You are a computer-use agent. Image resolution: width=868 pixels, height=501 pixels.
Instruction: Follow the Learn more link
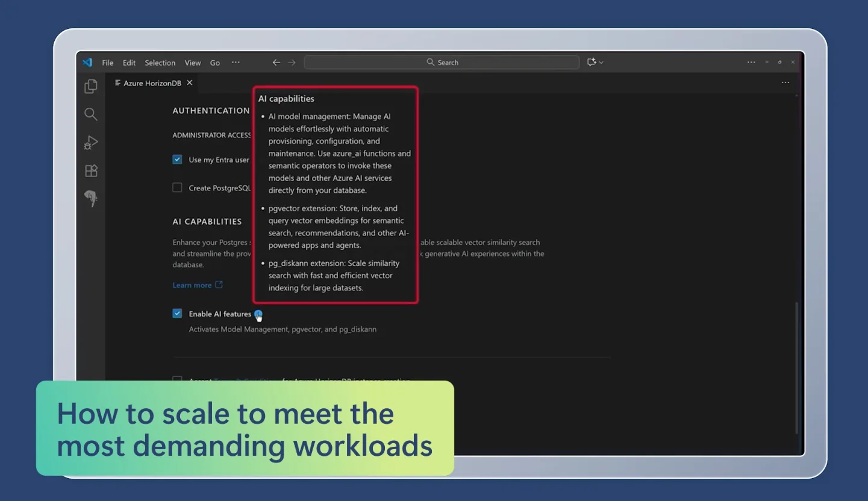tap(192, 285)
